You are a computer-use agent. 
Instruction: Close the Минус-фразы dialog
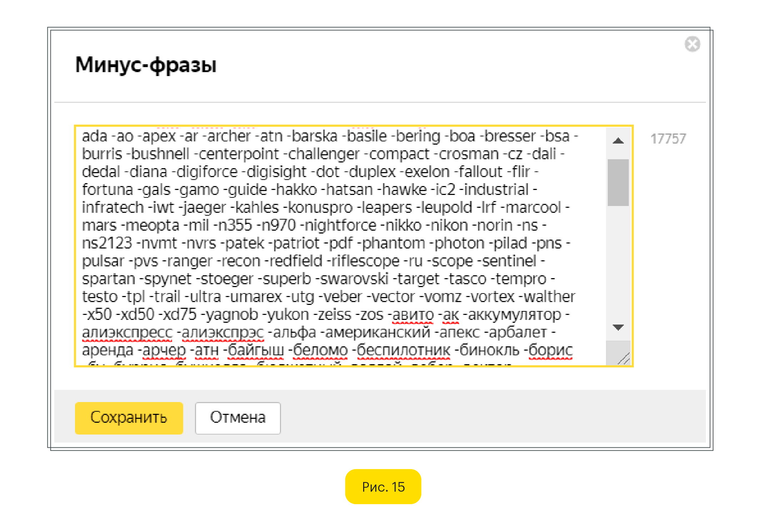click(692, 44)
